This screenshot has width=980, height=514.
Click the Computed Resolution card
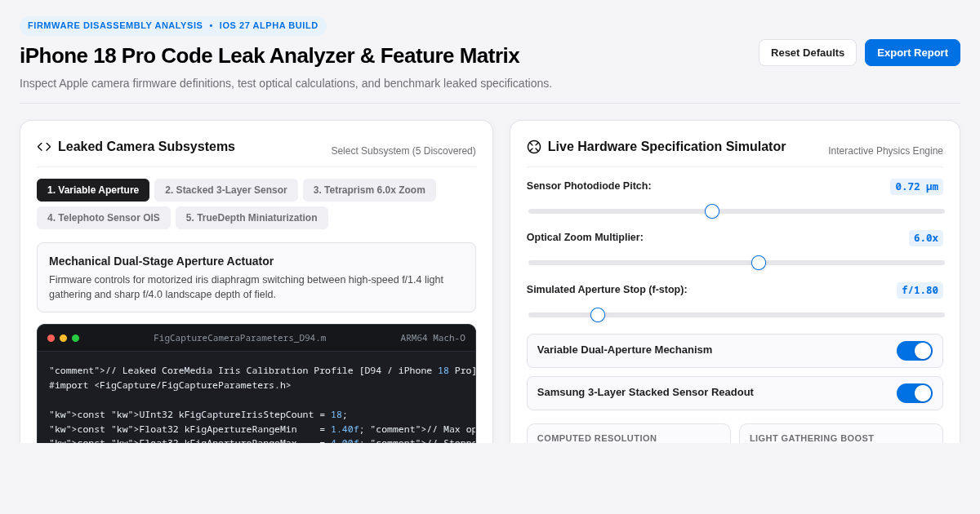tap(629, 434)
